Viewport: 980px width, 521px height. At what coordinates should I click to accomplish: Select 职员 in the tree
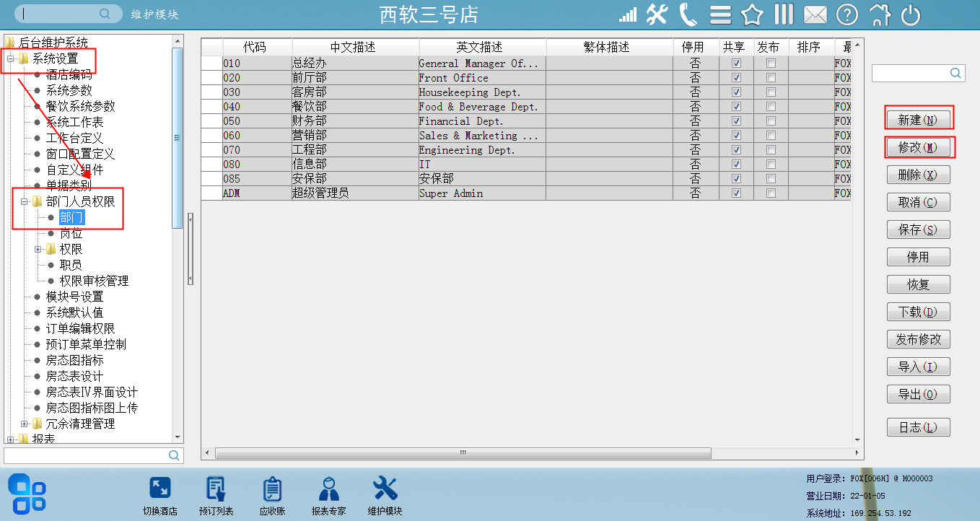tap(71, 265)
